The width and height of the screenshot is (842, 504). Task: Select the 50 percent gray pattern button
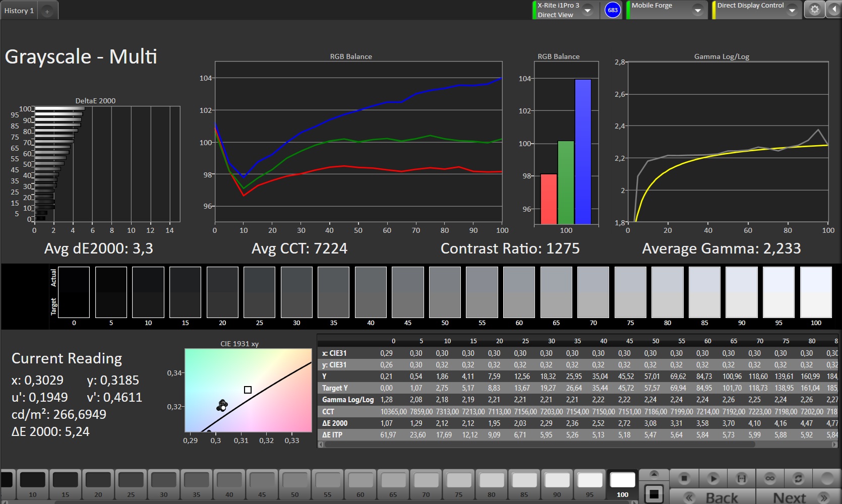point(295,485)
